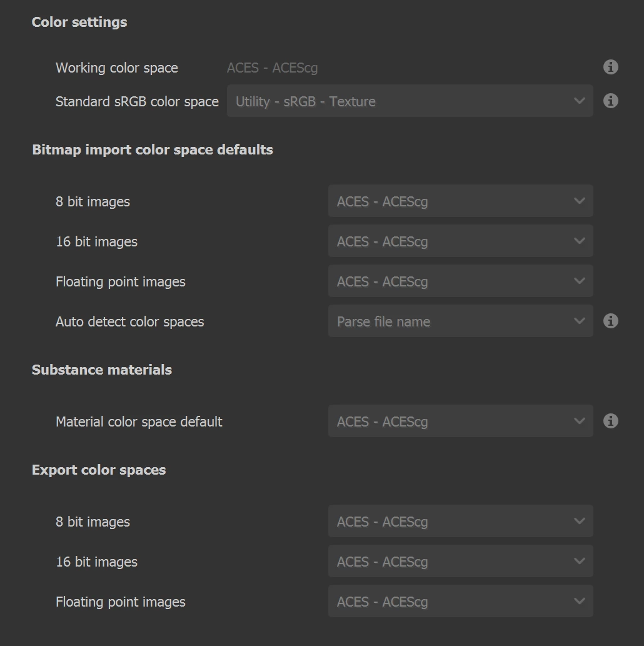The image size is (644, 646).
Task: Expand the import 16 bit images dropdown
Action: pyautogui.click(x=460, y=241)
